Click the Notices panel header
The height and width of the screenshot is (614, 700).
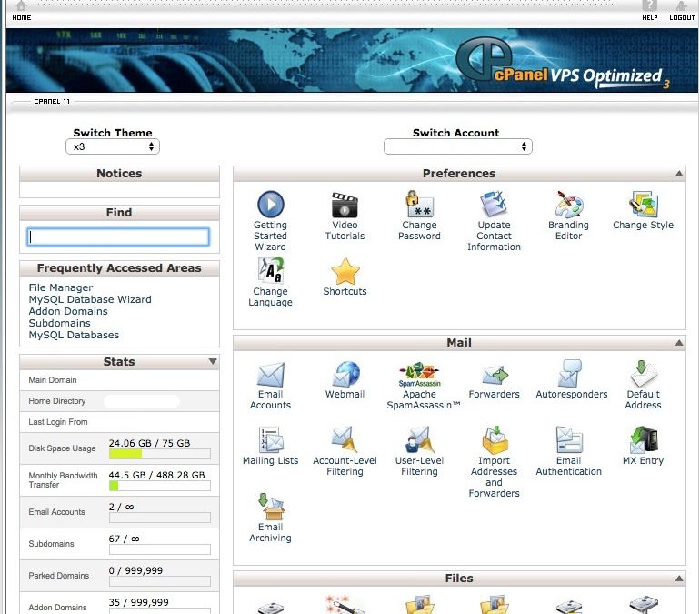[119, 173]
